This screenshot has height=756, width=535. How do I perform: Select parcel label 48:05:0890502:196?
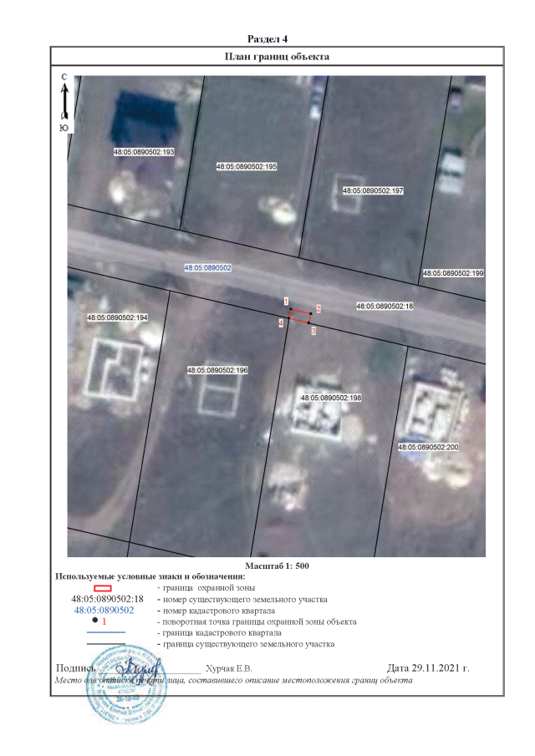pos(217,369)
